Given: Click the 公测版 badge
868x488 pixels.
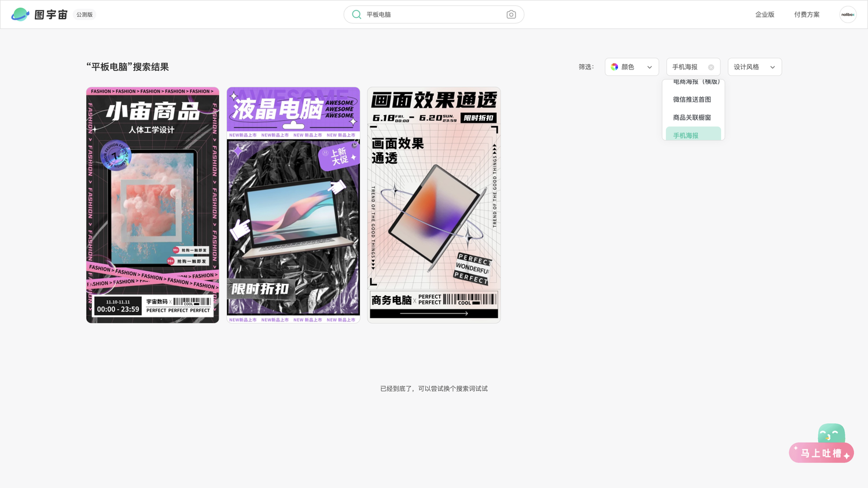Looking at the screenshot, I should coord(84,14).
